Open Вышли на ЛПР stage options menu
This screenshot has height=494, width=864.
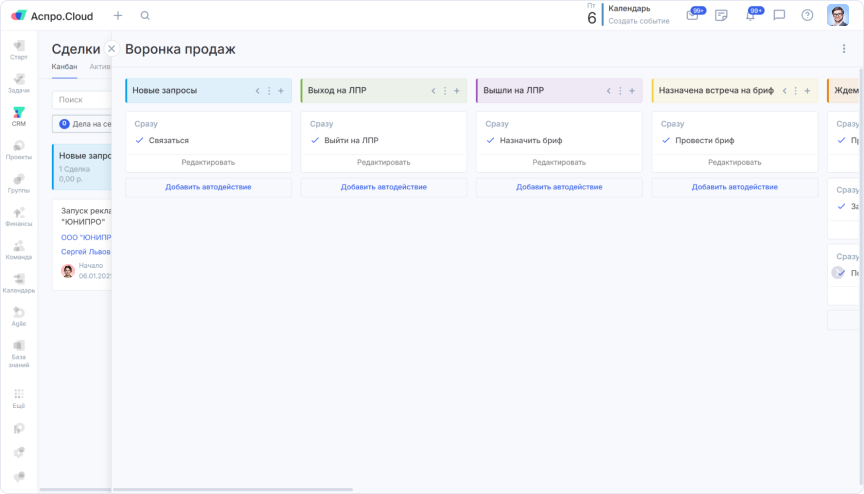(x=620, y=91)
